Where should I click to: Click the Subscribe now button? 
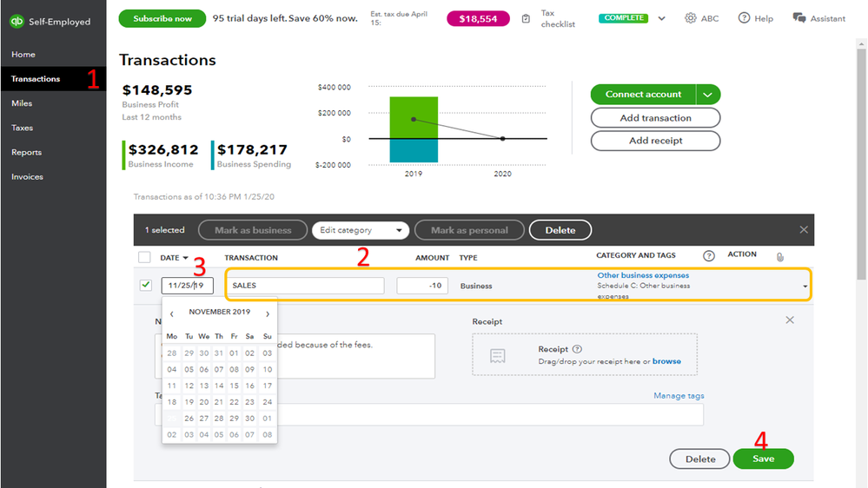pos(162,18)
